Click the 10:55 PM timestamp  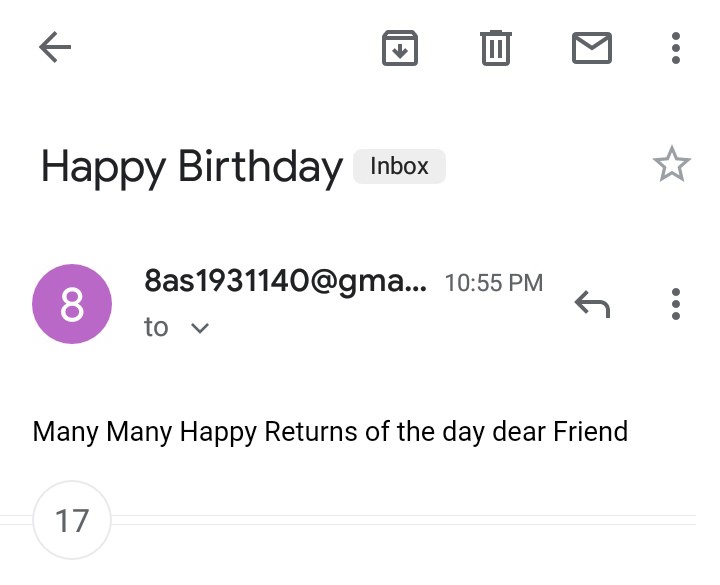494,283
